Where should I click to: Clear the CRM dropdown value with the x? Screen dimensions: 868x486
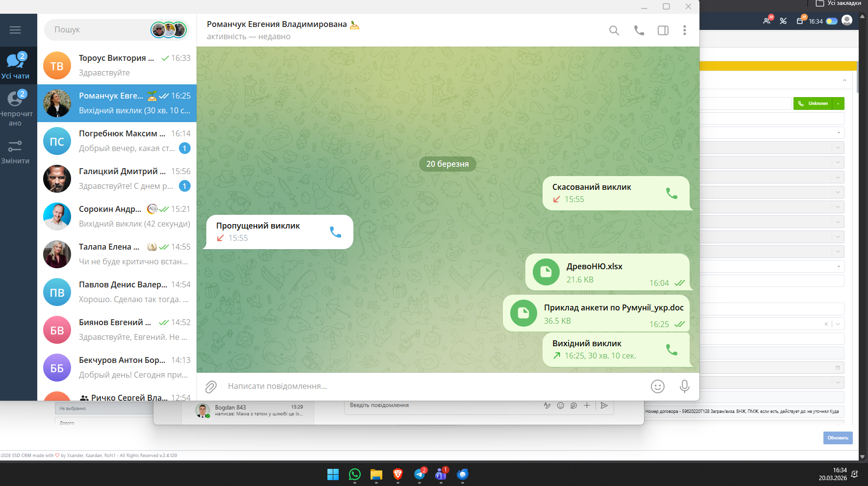pyautogui.click(x=826, y=324)
